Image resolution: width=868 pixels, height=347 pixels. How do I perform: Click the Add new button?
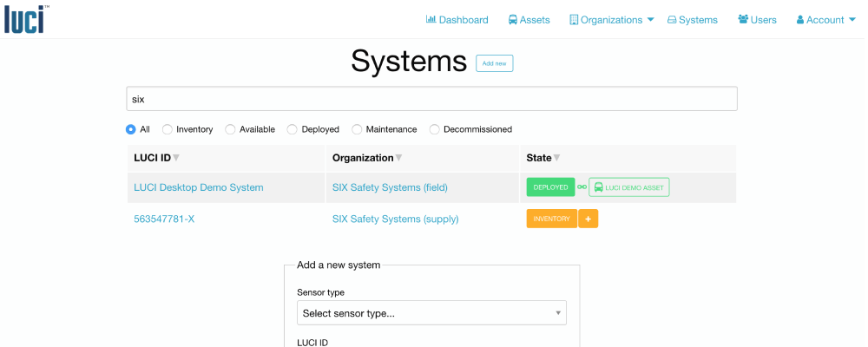495,63
